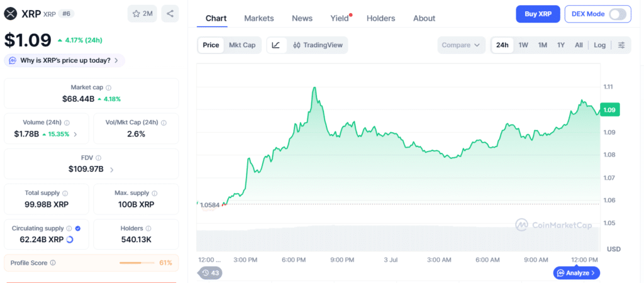Screen dimensions: 644x283
Task: Click the 61% profile score value
Action: point(165,263)
